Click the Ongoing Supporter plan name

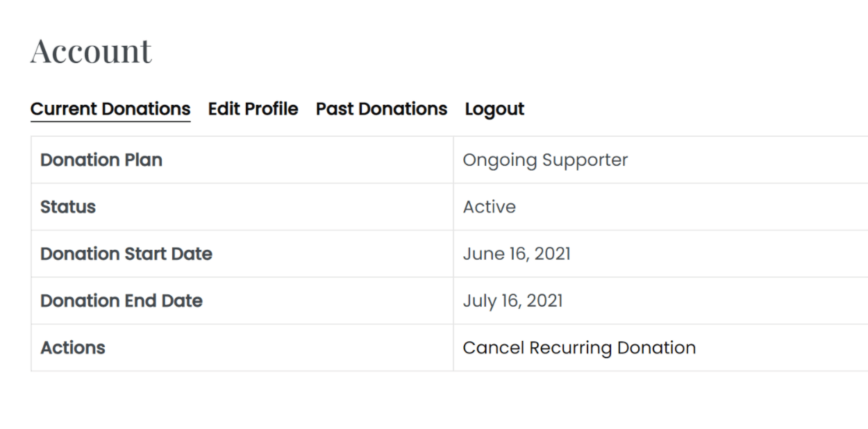pos(546,160)
